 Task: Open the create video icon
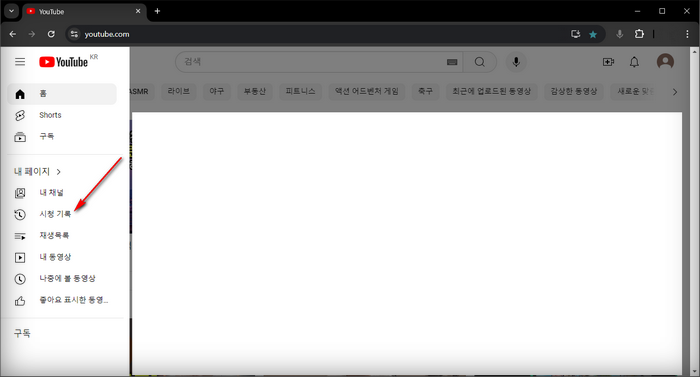(608, 62)
